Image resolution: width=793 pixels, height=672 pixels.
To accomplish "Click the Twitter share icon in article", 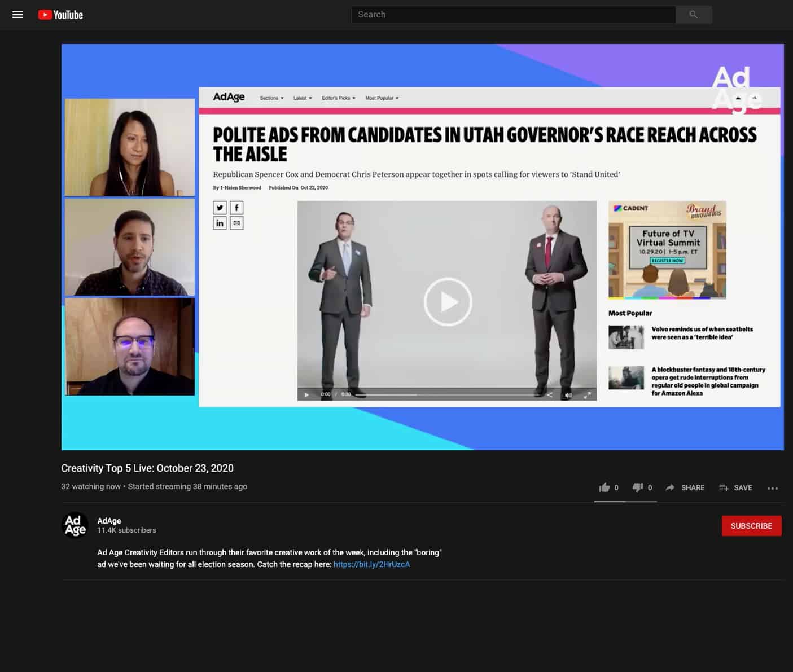I will [x=220, y=208].
